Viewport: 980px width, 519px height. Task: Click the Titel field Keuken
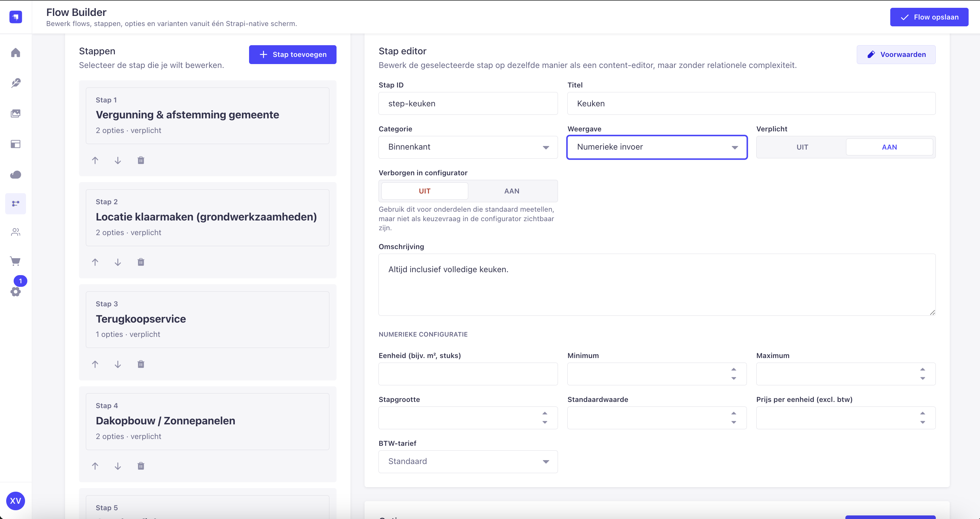click(x=751, y=103)
